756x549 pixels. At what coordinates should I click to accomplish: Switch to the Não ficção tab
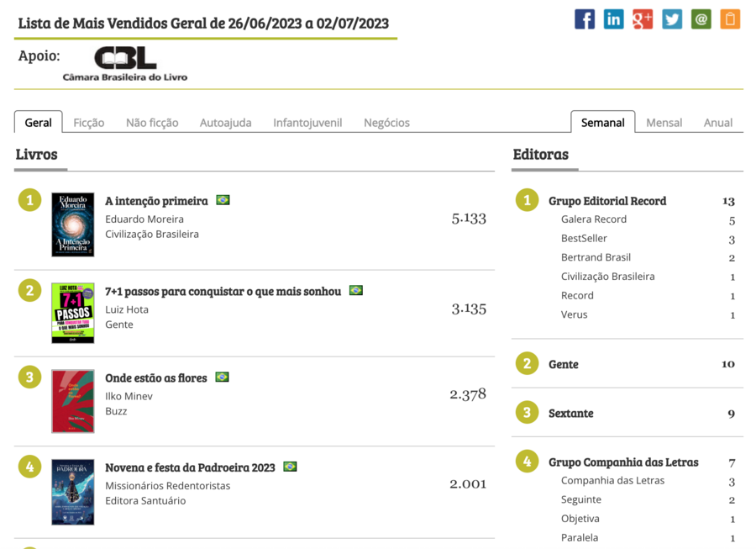pyautogui.click(x=152, y=123)
